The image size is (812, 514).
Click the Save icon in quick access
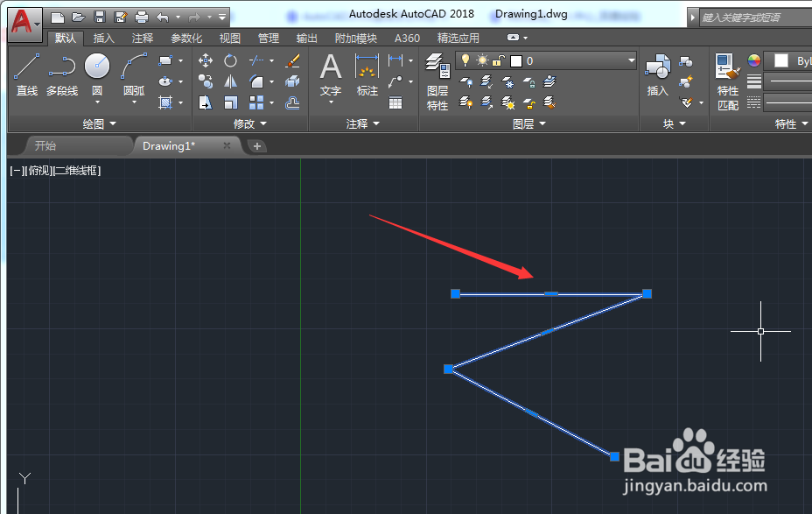pos(100,18)
